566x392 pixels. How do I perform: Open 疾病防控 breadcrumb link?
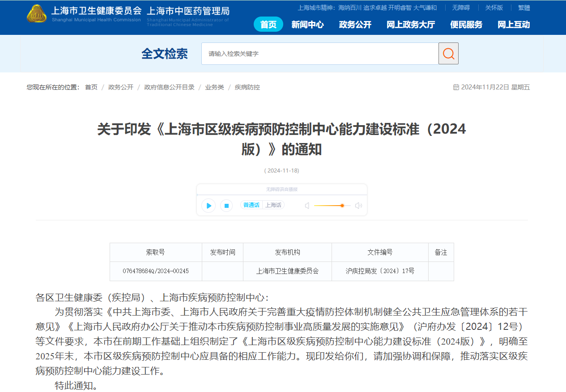(247, 87)
